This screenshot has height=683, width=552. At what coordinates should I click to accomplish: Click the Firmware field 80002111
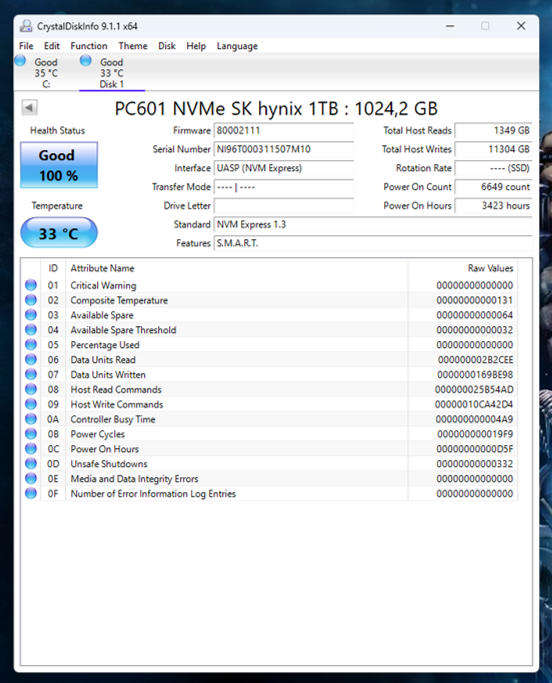[283, 130]
